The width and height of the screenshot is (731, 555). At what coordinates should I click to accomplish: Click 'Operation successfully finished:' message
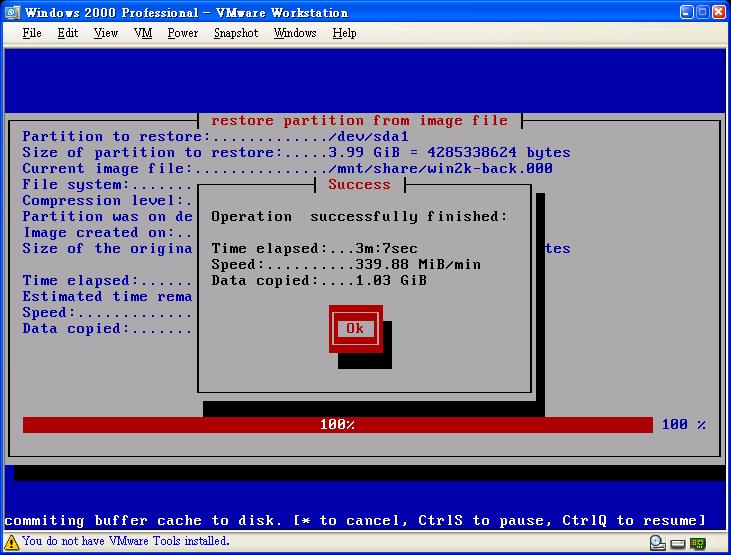359,216
